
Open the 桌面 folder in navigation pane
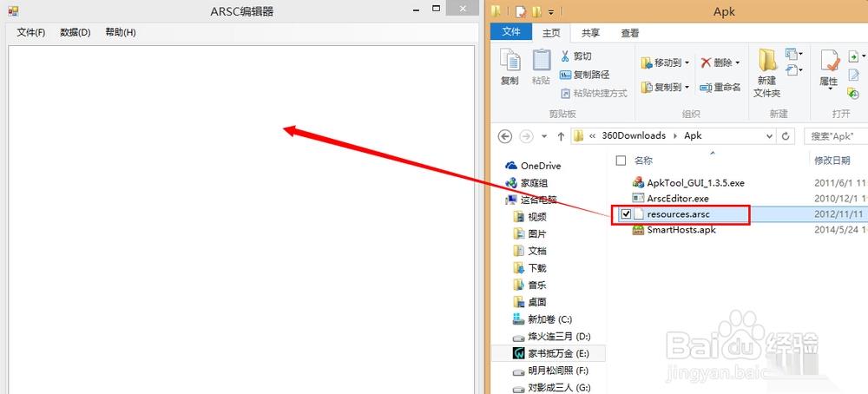529,302
